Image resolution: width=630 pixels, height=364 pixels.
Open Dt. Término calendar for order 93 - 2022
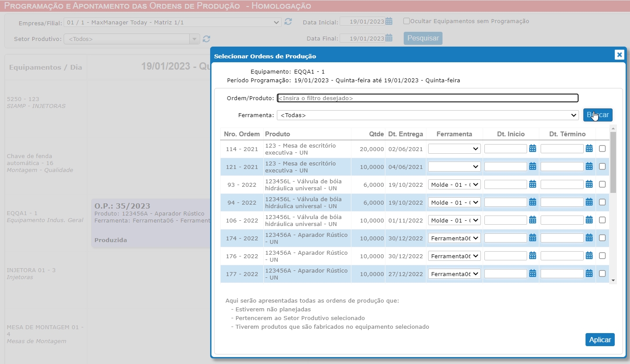click(x=589, y=184)
